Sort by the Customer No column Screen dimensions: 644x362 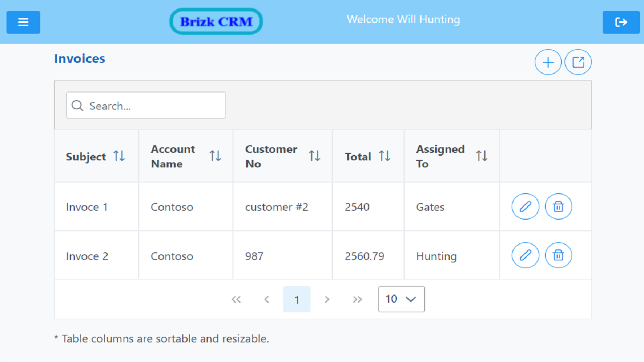(314, 156)
